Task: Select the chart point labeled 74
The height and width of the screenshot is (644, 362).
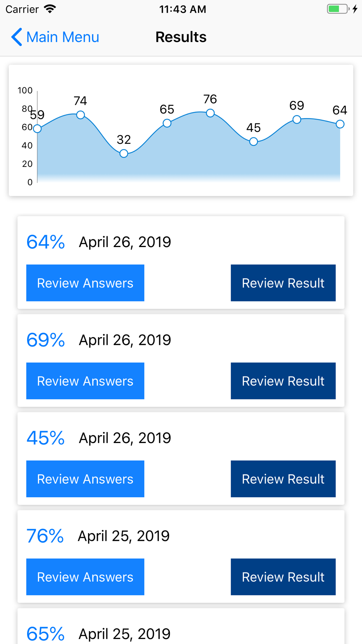Action: pyautogui.click(x=80, y=115)
